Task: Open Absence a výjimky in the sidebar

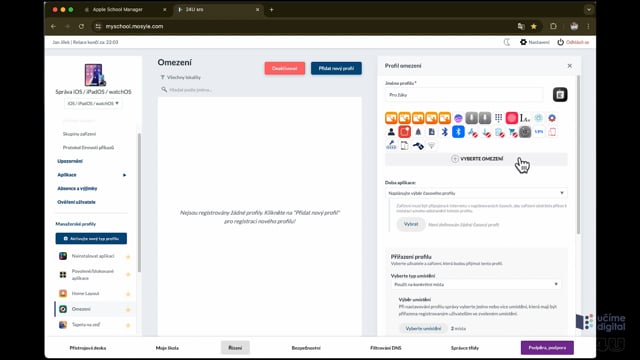Action: click(77, 189)
